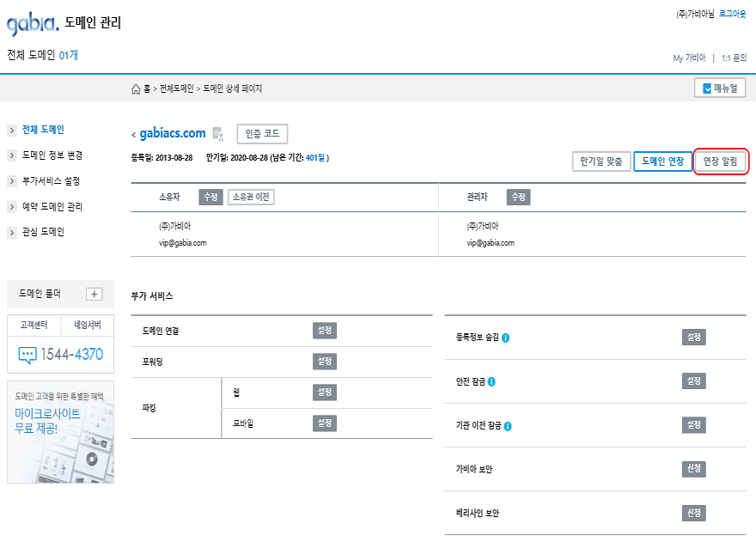Viewport: 756px width, 542px height.
Task: Expand 관심 도메인 sidebar chevron
Action: (x=12, y=233)
